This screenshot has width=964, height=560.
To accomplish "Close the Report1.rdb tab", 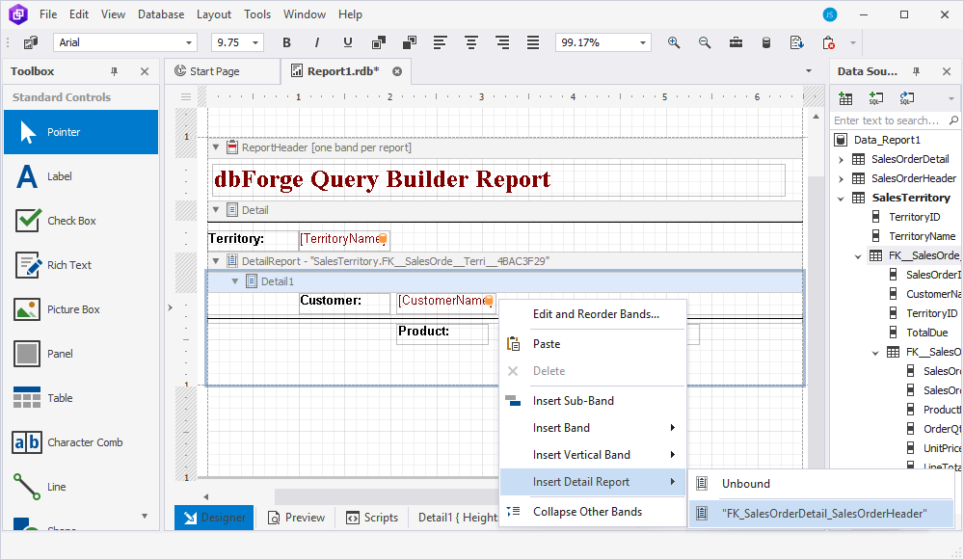I will 397,71.
